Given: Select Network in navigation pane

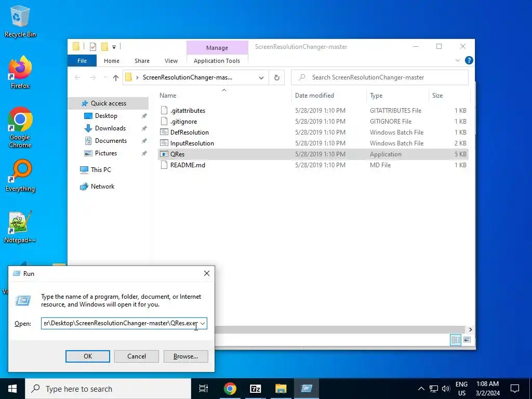Looking at the screenshot, I should 102,187.
